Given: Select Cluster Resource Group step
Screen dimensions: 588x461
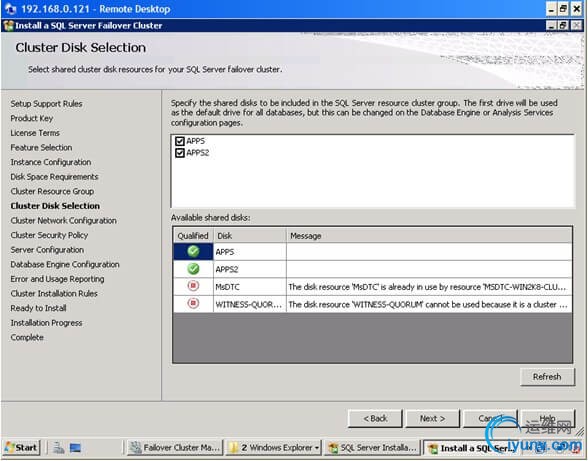Looking at the screenshot, I should coord(52,192).
